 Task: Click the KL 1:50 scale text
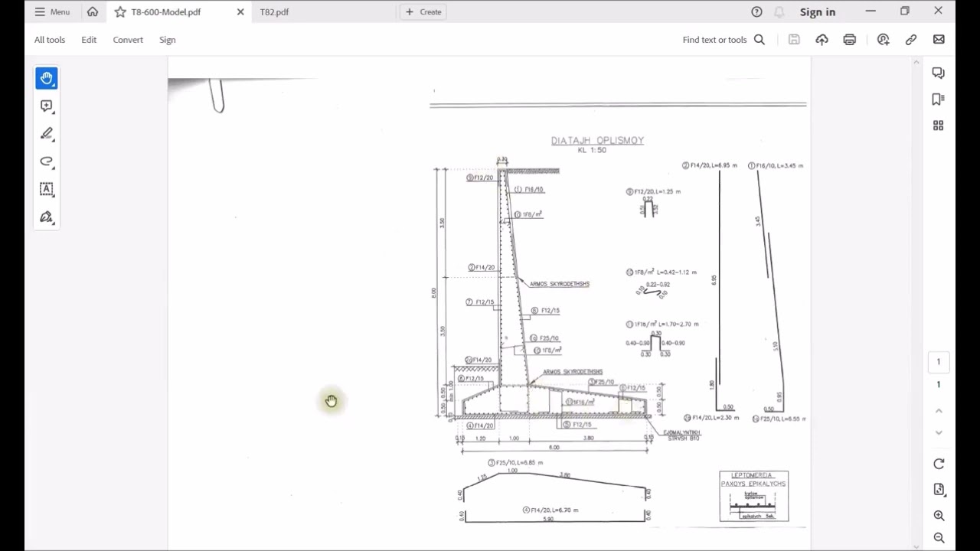(592, 150)
